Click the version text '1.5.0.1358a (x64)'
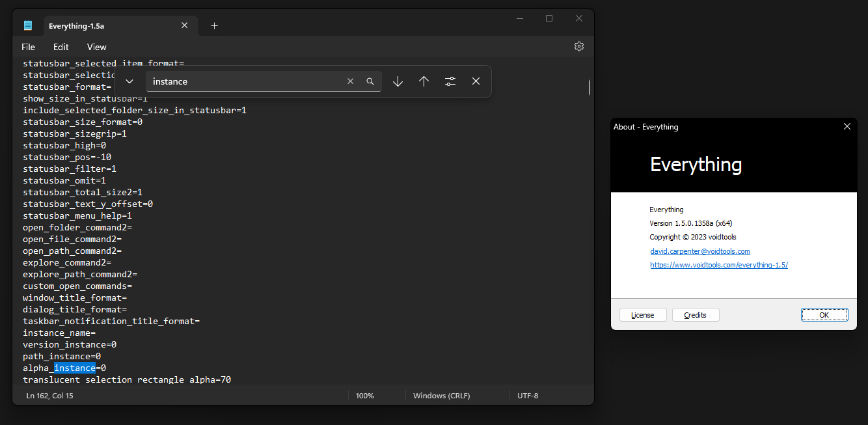This screenshot has height=425, width=868. click(x=703, y=223)
